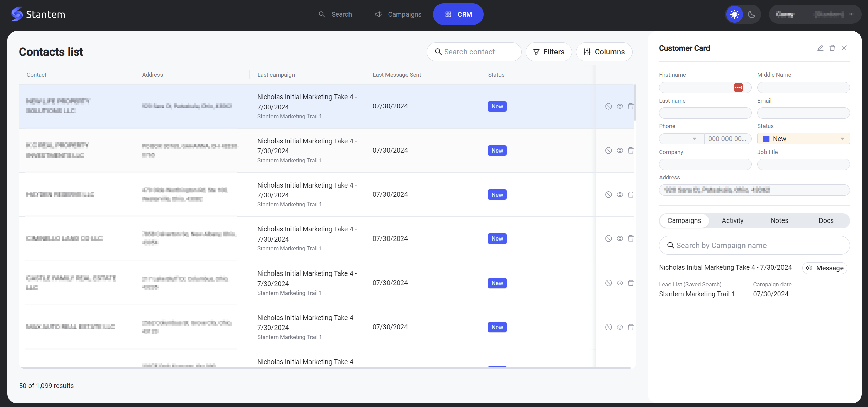Click the Stantem logo icon
Image resolution: width=868 pixels, height=407 pixels.
[x=17, y=14]
